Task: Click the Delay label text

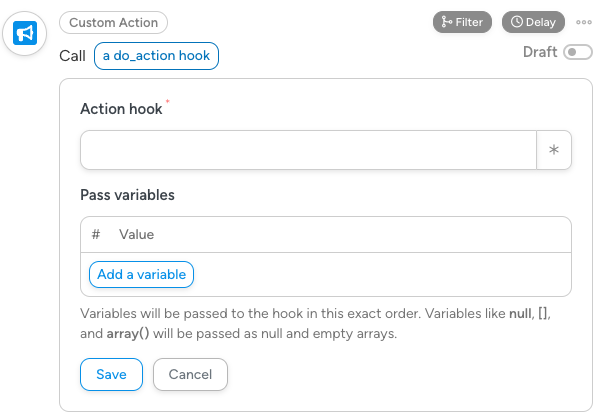Action: point(538,22)
